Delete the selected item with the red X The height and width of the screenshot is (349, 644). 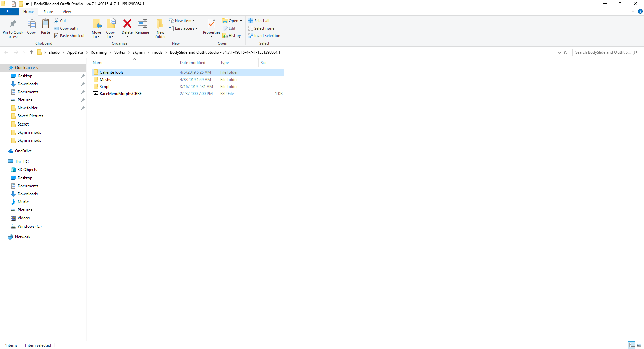click(127, 28)
